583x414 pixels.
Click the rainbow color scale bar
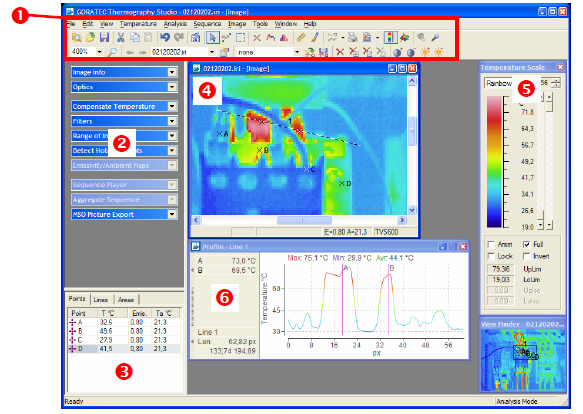[x=494, y=161]
